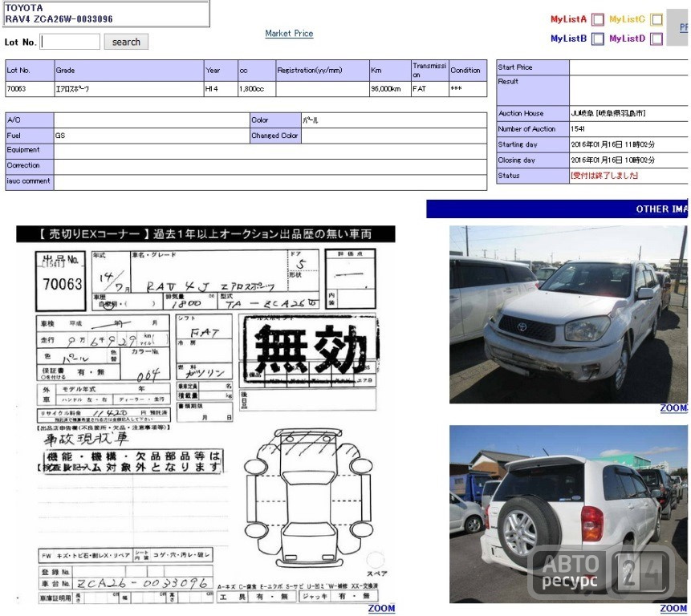
Task: Tick the MyListA checkbox
Action: click(x=598, y=19)
